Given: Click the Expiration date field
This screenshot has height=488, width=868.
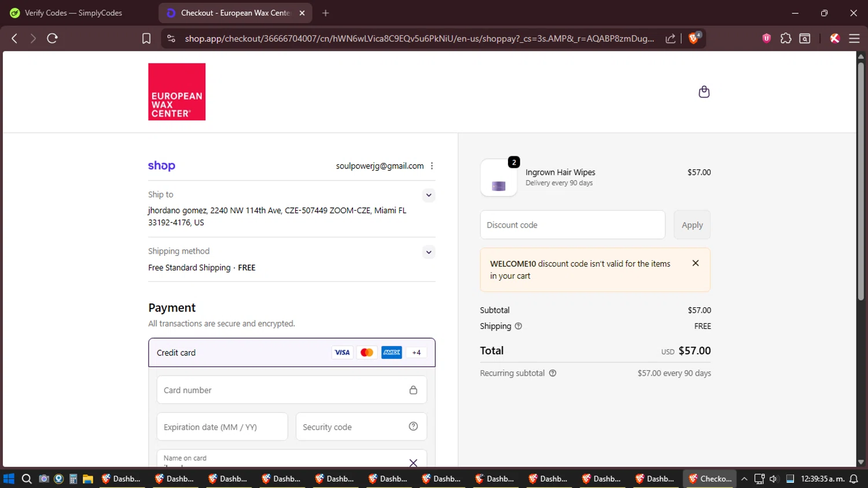Looking at the screenshot, I should point(222,427).
